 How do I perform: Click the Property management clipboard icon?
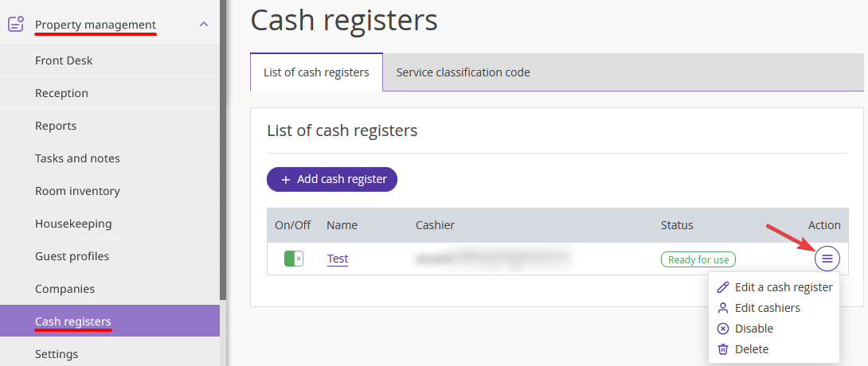pyautogui.click(x=16, y=25)
